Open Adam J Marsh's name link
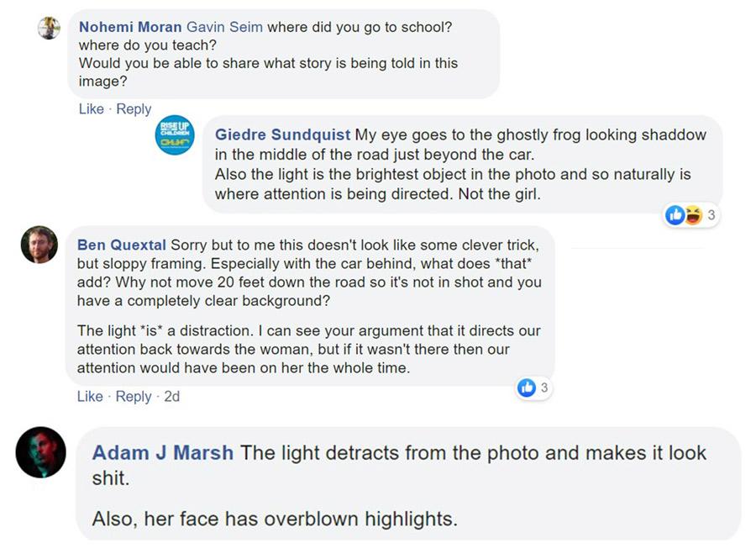756x559 pixels. click(162, 453)
